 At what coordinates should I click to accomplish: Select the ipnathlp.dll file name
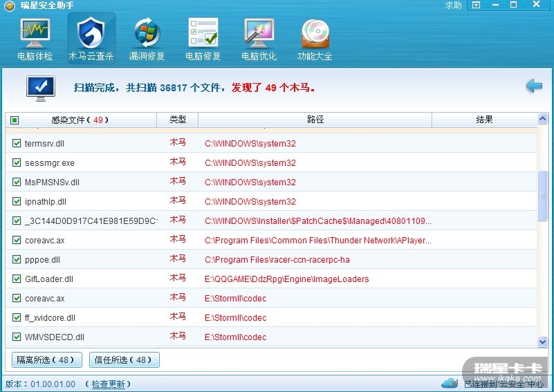[46, 202]
